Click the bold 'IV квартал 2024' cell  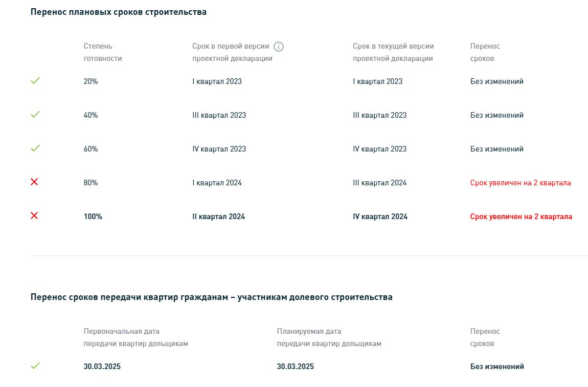pyautogui.click(x=380, y=217)
